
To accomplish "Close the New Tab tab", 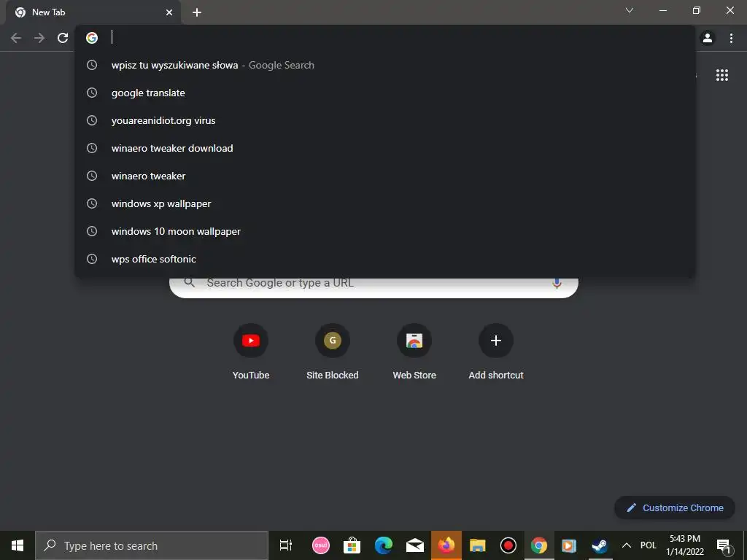I will click(169, 12).
